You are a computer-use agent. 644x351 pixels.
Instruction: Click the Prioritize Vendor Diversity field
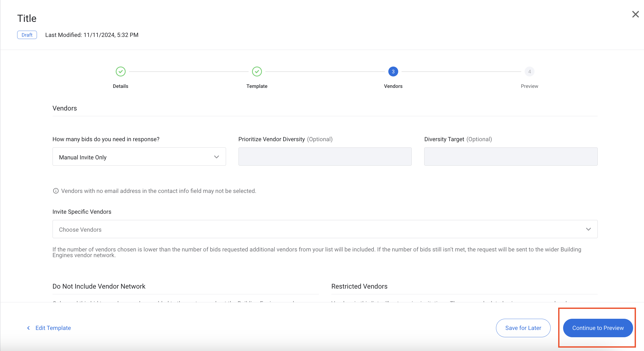pyautogui.click(x=325, y=157)
